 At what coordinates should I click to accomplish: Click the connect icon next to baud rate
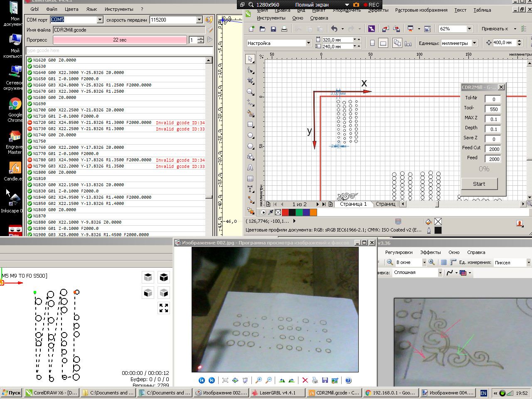coord(209,20)
